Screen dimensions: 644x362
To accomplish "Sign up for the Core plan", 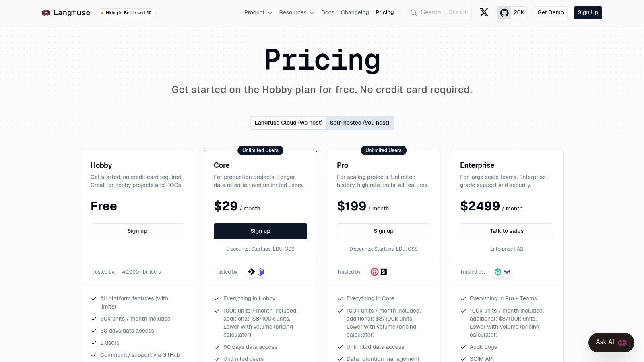I will pos(260,231).
